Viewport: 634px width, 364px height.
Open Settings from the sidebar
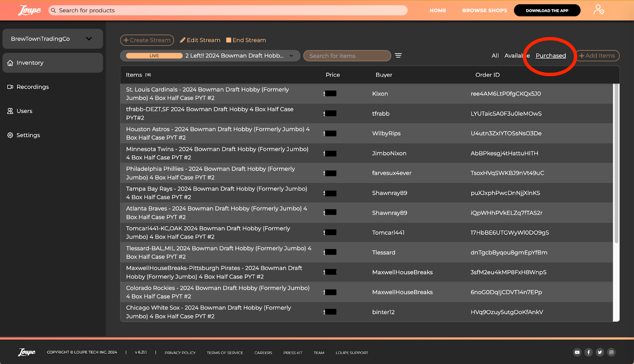(x=28, y=135)
